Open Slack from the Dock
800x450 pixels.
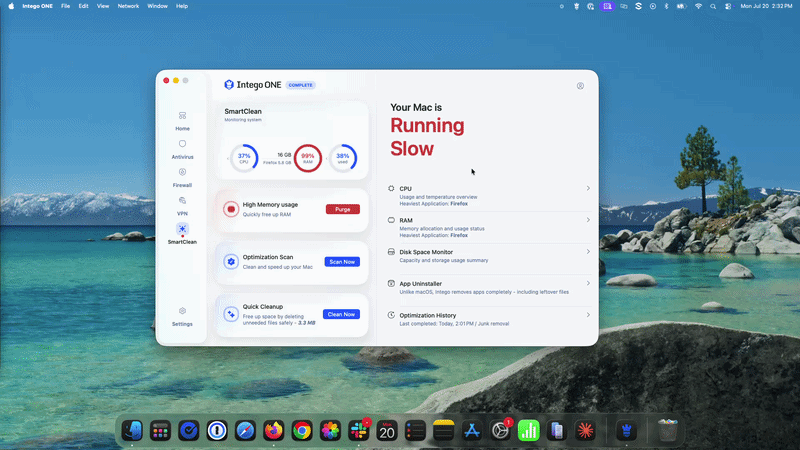[x=359, y=431]
